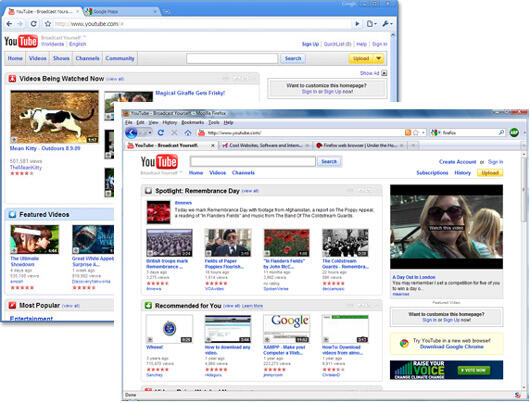Click the YouTube search field in Firefox
Viewport: 530px width, 403px height.
[x=252, y=161]
